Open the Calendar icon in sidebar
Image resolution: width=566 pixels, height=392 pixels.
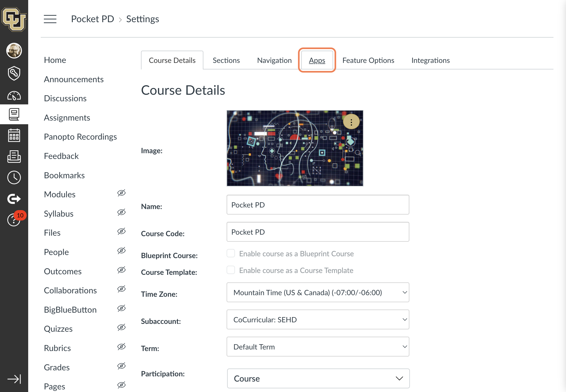coord(14,135)
